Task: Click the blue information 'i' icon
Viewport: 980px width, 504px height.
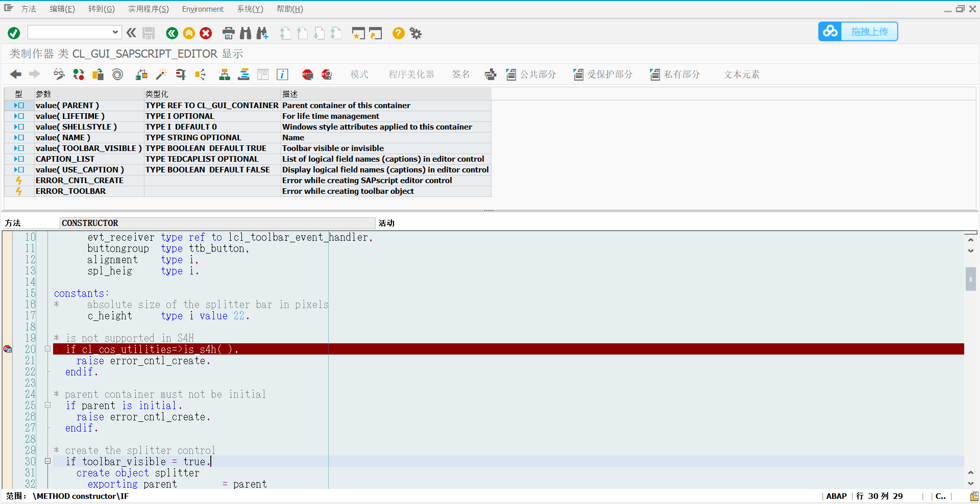Action: click(282, 74)
